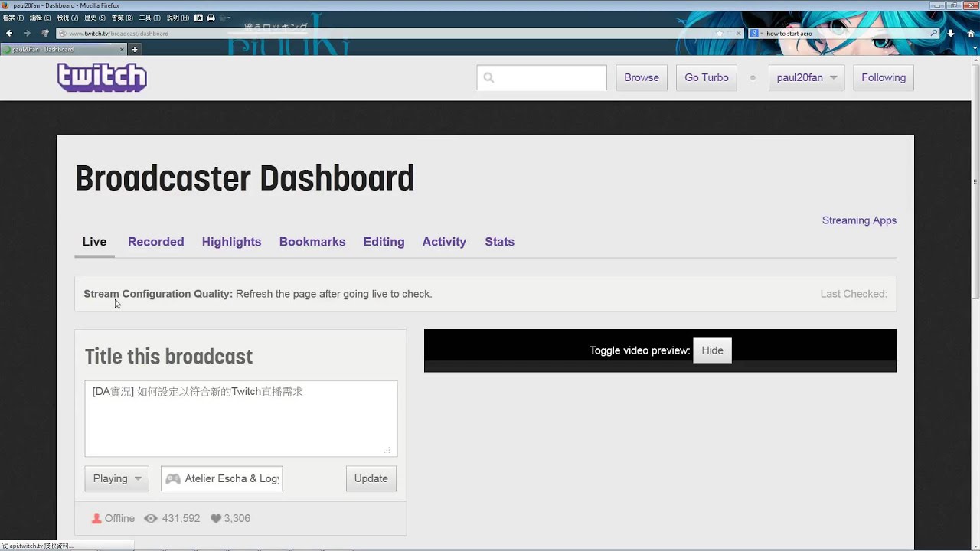Expand the search engine dropdown arrow

click(x=762, y=33)
